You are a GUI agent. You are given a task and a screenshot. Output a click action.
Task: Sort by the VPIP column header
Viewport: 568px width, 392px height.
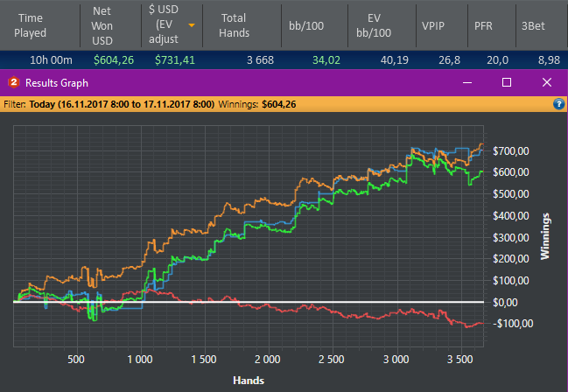tap(433, 25)
